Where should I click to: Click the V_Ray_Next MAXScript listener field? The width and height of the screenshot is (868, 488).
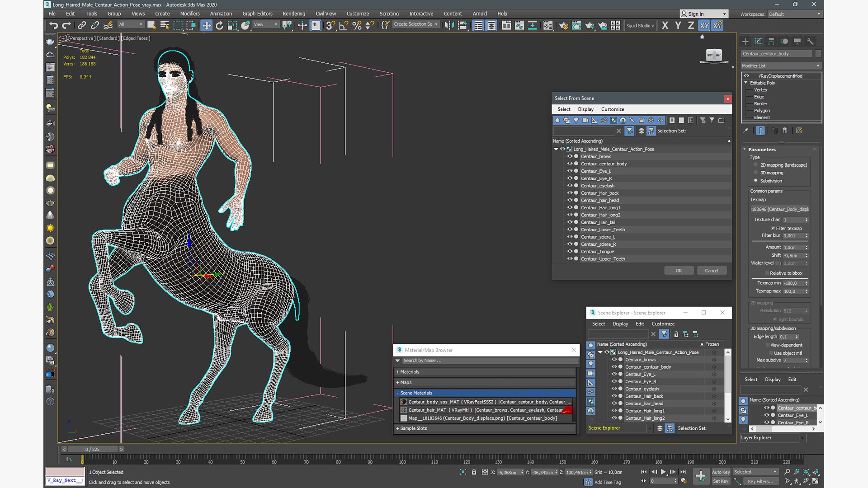tap(65, 480)
